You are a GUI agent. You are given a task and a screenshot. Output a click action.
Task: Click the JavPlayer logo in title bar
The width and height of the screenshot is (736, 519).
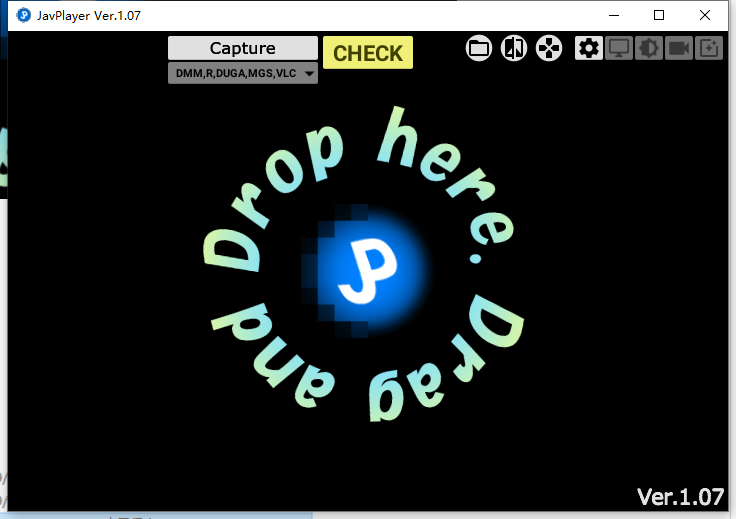pos(23,15)
